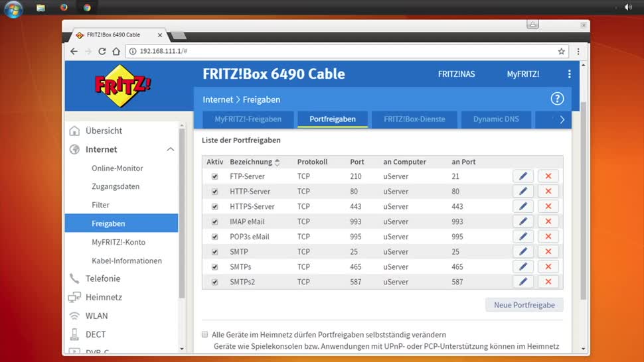
Task: Open Firefox from the taskbar
Action: (x=64, y=7)
